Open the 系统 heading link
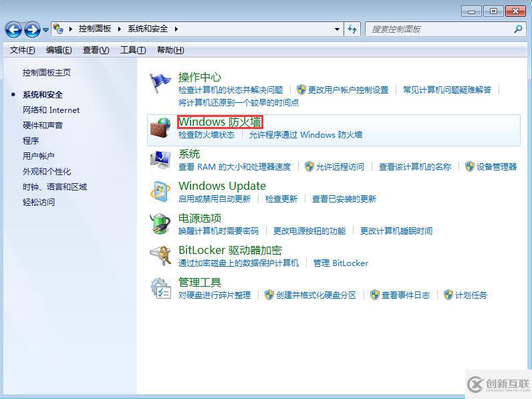 click(x=189, y=154)
